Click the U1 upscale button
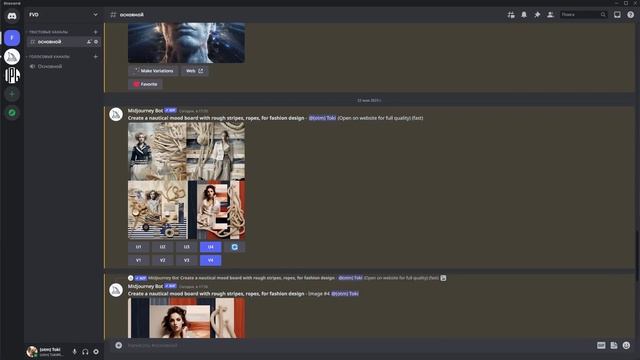The image size is (640, 360). point(138,247)
